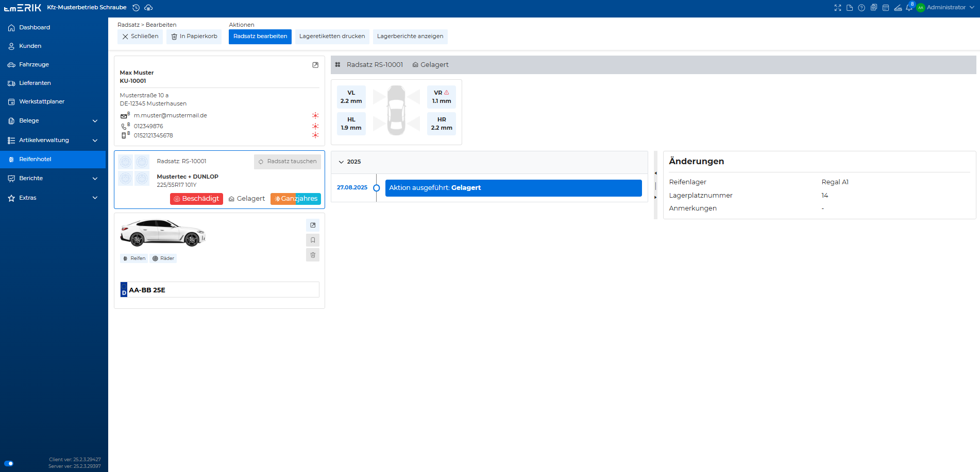Open the Administrator dropdown arrow

[972, 8]
